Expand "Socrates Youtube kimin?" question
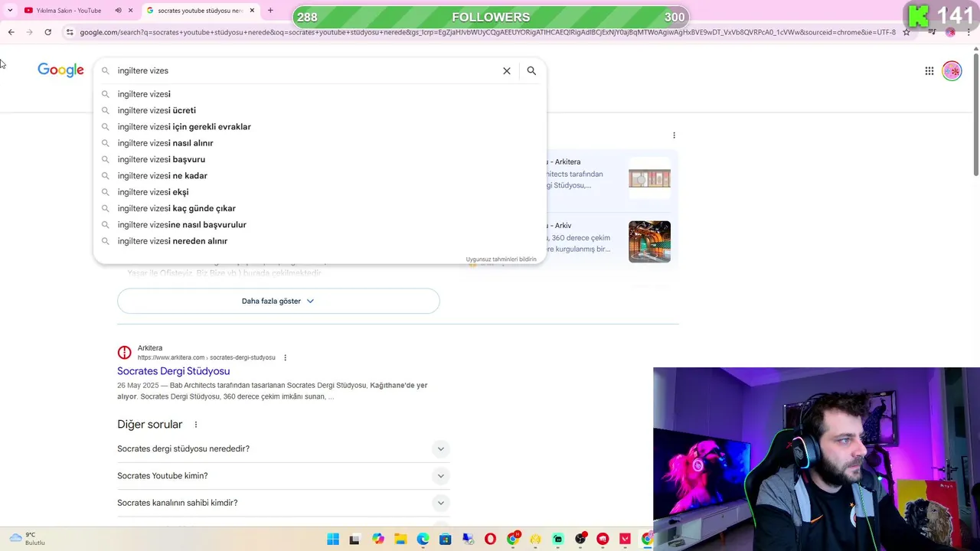Image resolution: width=980 pixels, height=551 pixels. [283, 475]
